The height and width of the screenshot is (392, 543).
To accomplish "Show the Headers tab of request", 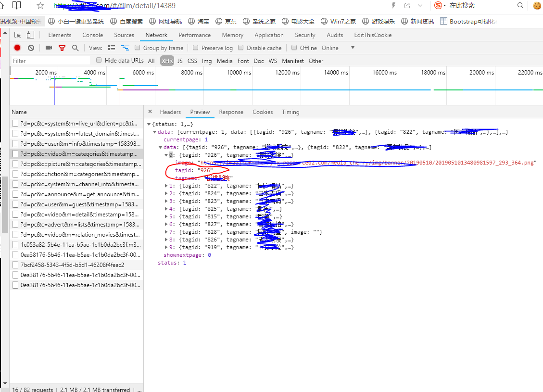I will tap(170, 112).
